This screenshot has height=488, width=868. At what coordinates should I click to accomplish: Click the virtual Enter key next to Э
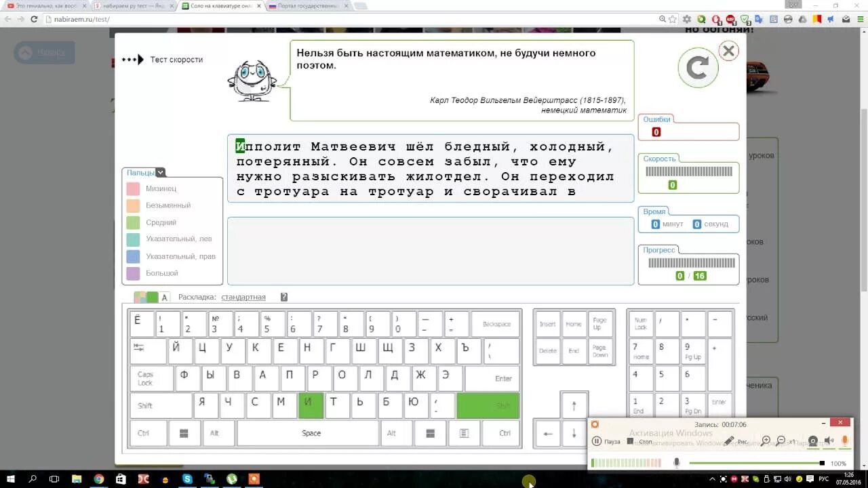click(x=492, y=378)
